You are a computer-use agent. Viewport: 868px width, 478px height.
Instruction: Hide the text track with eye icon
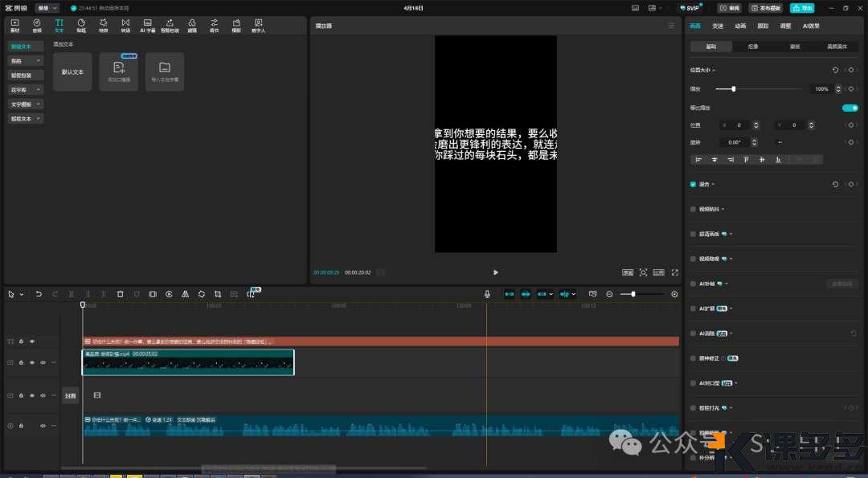point(32,341)
